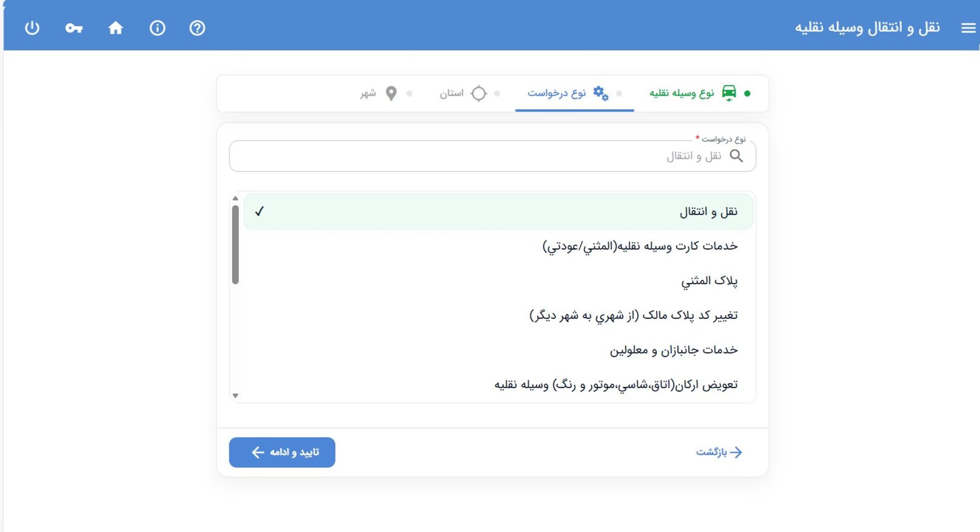Click the compass icon on استان step
The height and width of the screenshot is (532, 980).
tap(479, 93)
